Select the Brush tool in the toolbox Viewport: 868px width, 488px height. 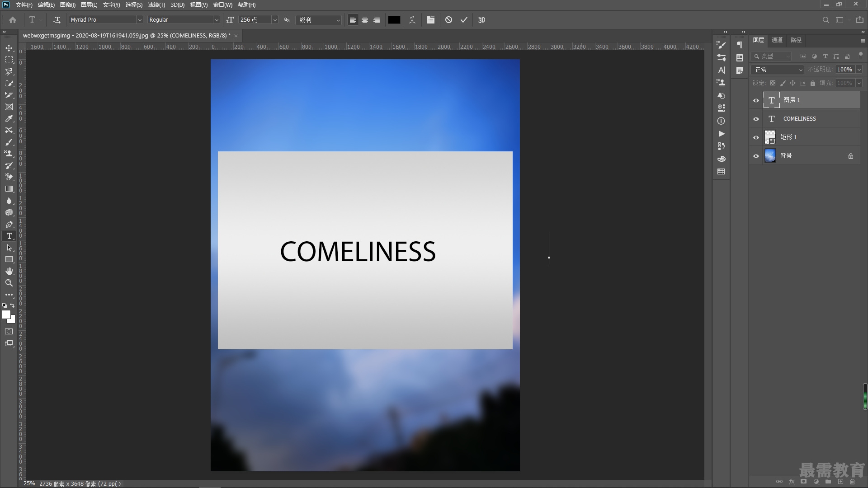tap(9, 142)
